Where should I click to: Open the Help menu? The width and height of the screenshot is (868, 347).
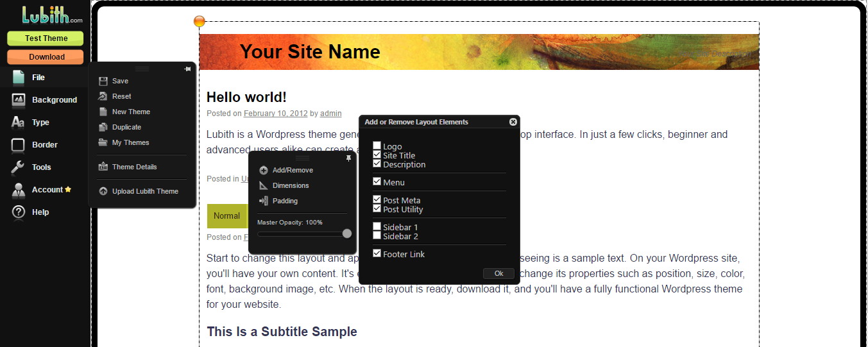[x=40, y=212]
